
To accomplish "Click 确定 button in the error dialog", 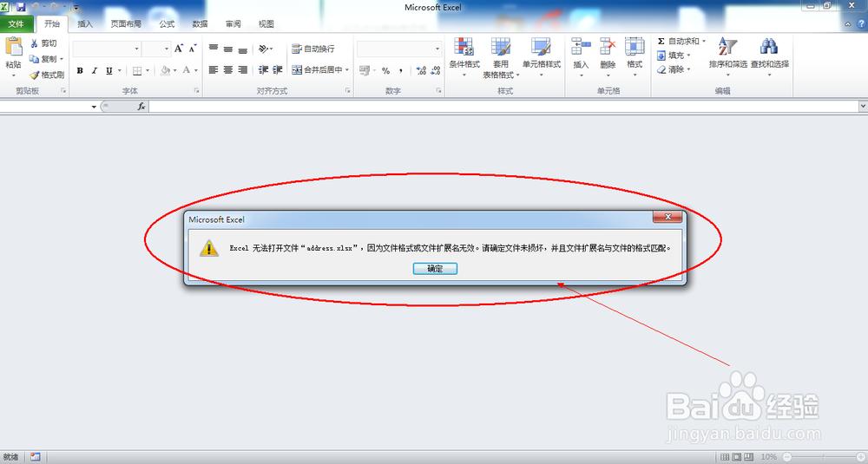I will [435, 269].
